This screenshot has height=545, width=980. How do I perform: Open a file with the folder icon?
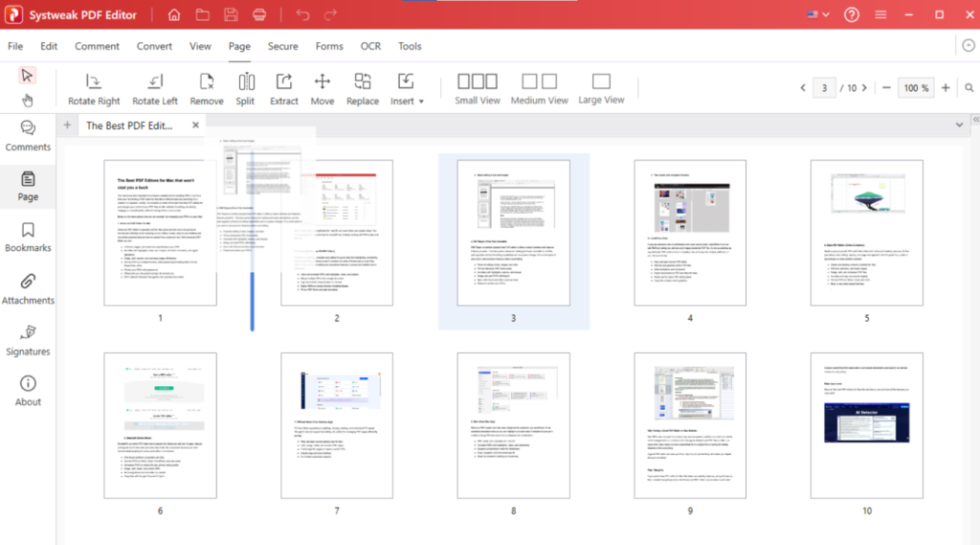203,14
